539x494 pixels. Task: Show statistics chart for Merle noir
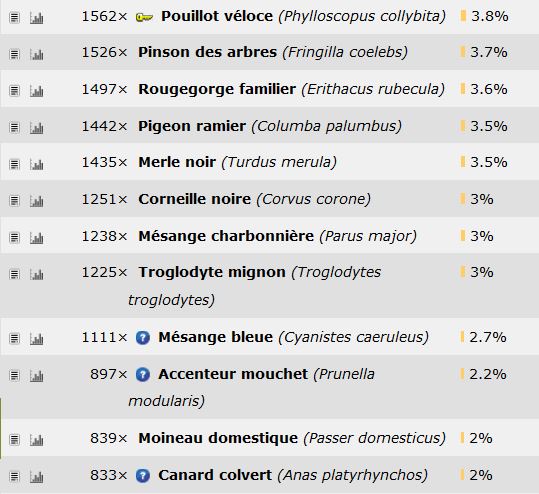click(36, 164)
